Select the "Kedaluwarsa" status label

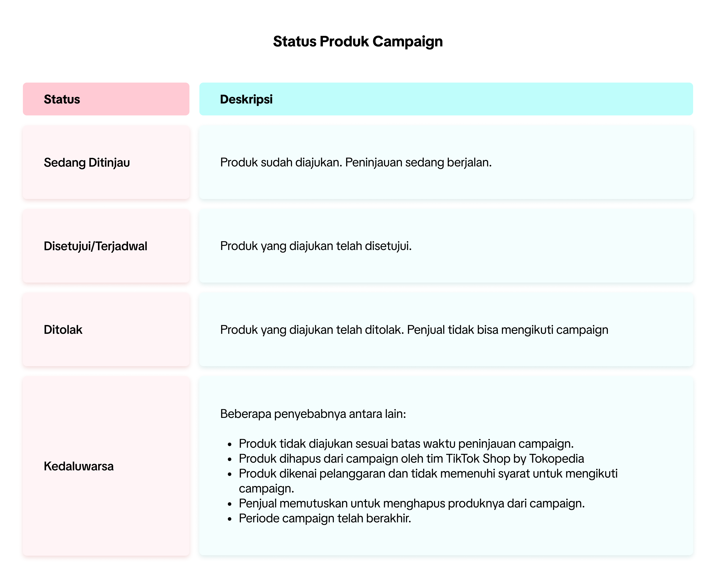(79, 466)
